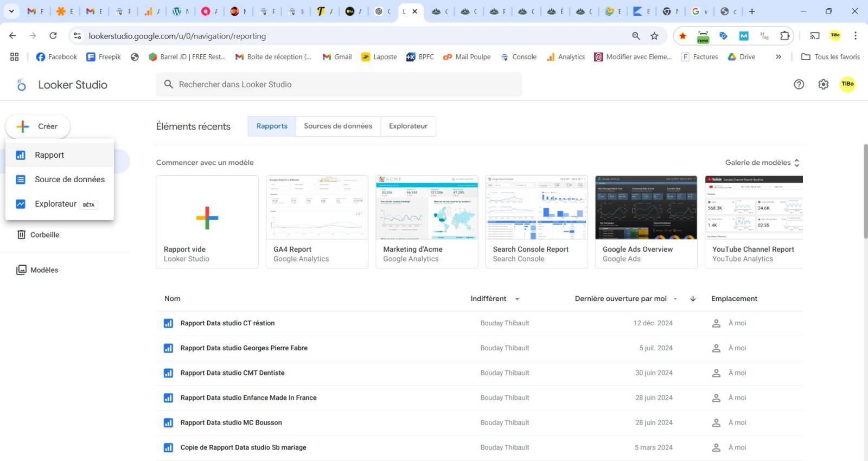Click the Créer button

pyautogui.click(x=38, y=126)
